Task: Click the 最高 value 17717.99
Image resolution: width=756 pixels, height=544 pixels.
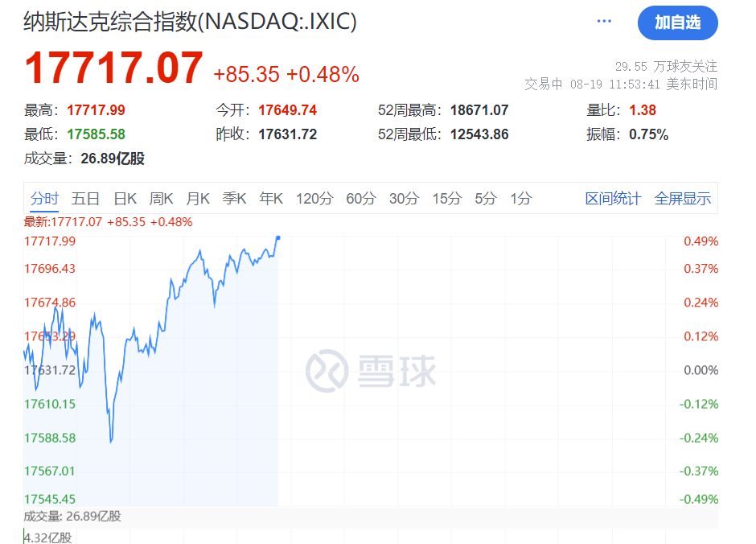Action: click(96, 110)
